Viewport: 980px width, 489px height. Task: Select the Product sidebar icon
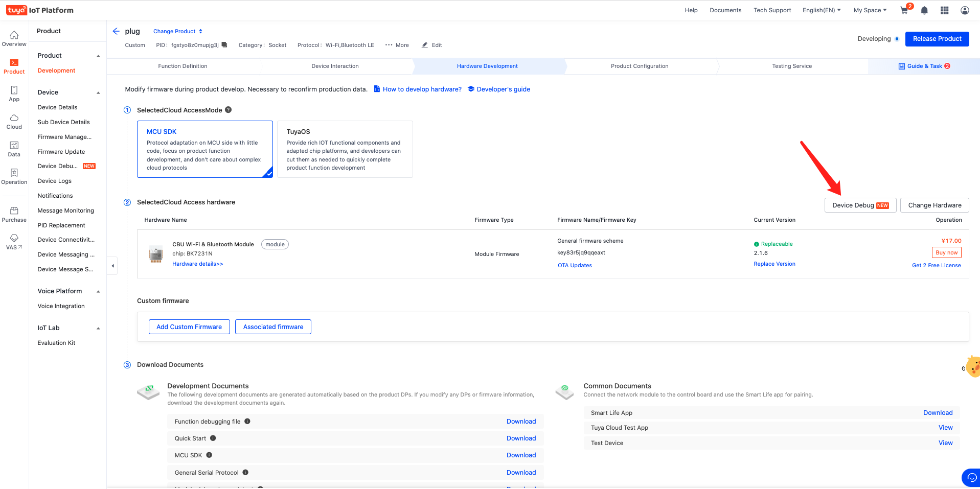tap(14, 66)
